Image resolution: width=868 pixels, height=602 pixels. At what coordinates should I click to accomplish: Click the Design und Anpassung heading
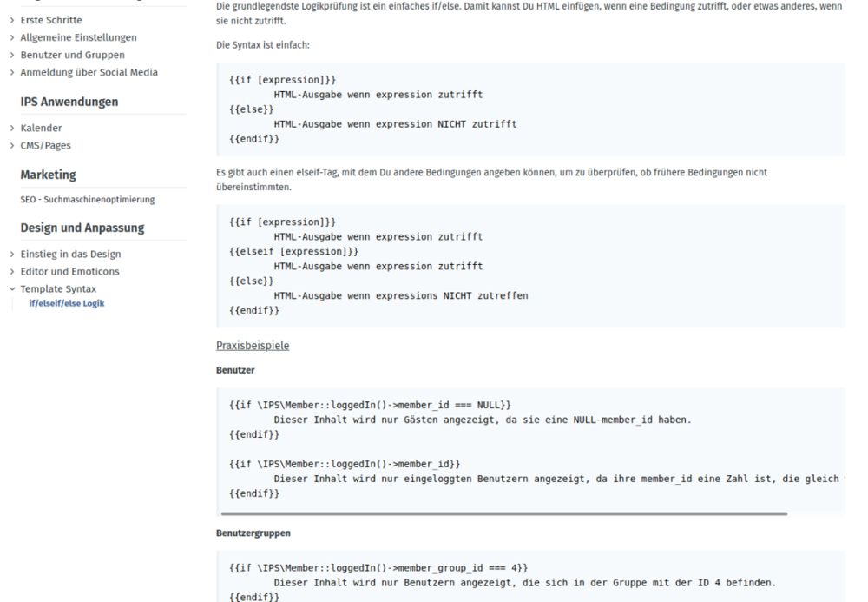point(82,228)
